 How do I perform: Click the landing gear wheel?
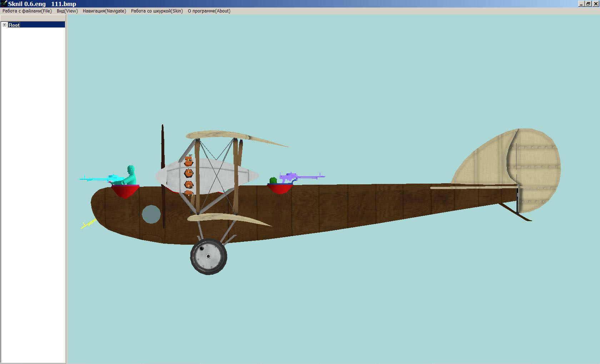point(209,256)
